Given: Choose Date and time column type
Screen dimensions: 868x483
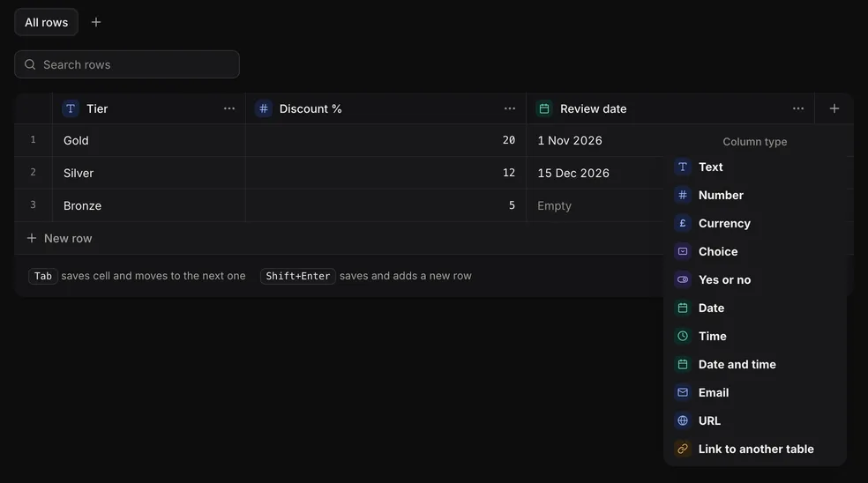Looking at the screenshot, I should coord(754,365).
